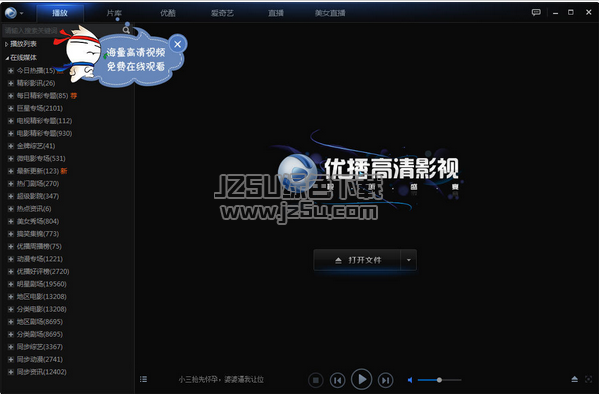The image size is (599, 394).
Task: Select the 地区电影(13208) row
Action: tap(42, 297)
